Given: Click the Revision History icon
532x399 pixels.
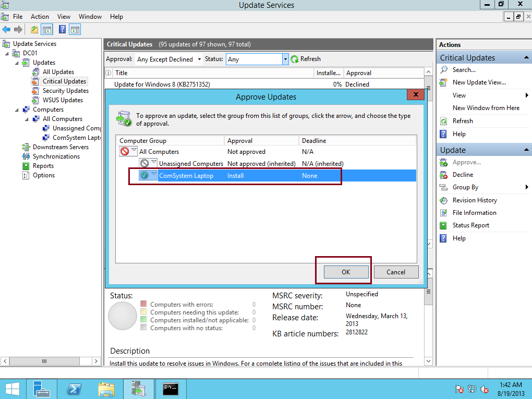Looking at the screenshot, I should tap(443, 200).
